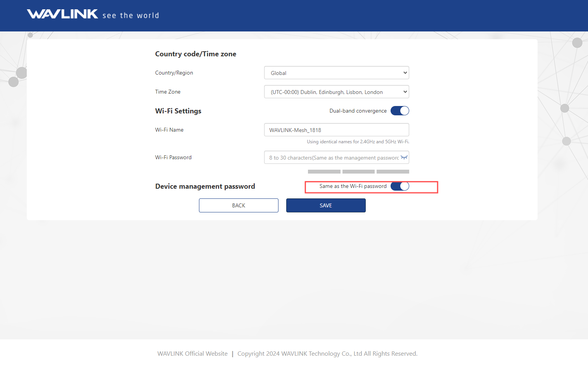Open the Country/Region dropdown showing Global
Image resolution: width=588 pixels, height=365 pixels.
point(336,73)
